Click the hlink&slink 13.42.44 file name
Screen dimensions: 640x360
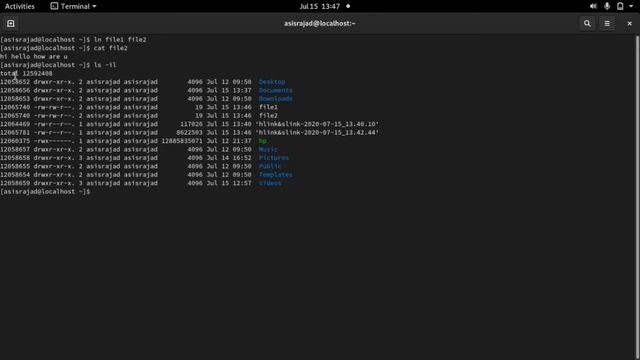[317, 132]
